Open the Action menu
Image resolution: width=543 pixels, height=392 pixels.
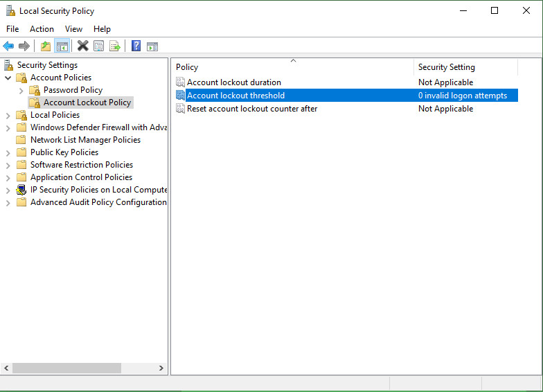click(x=42, y=29)
